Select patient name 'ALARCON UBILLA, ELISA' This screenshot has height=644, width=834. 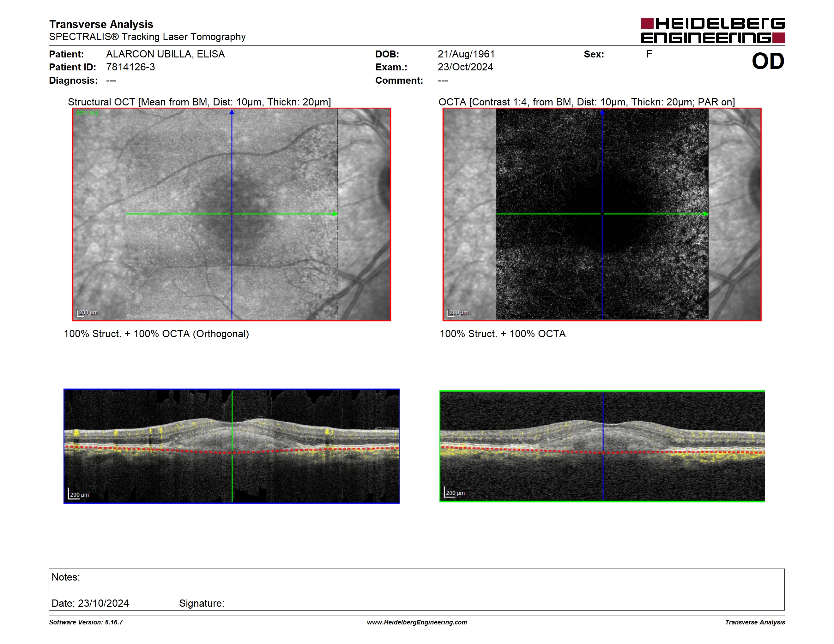click(165, 54)
